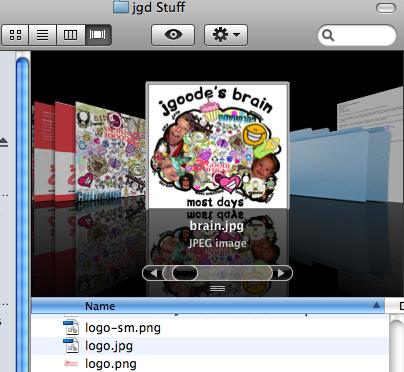Click the toolbar toggle pill button
The image size is (404, 372).
point(386,8)
